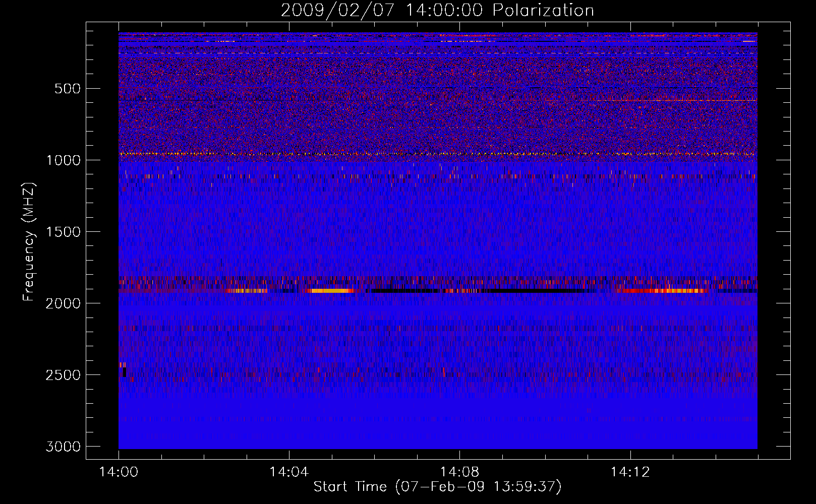
Task: Click the 3000 frequency tick label
Action: (x=63, y=447)
